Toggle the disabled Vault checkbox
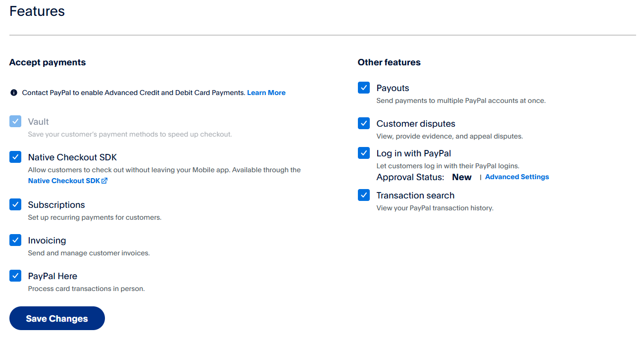 [x=15, y=121]
